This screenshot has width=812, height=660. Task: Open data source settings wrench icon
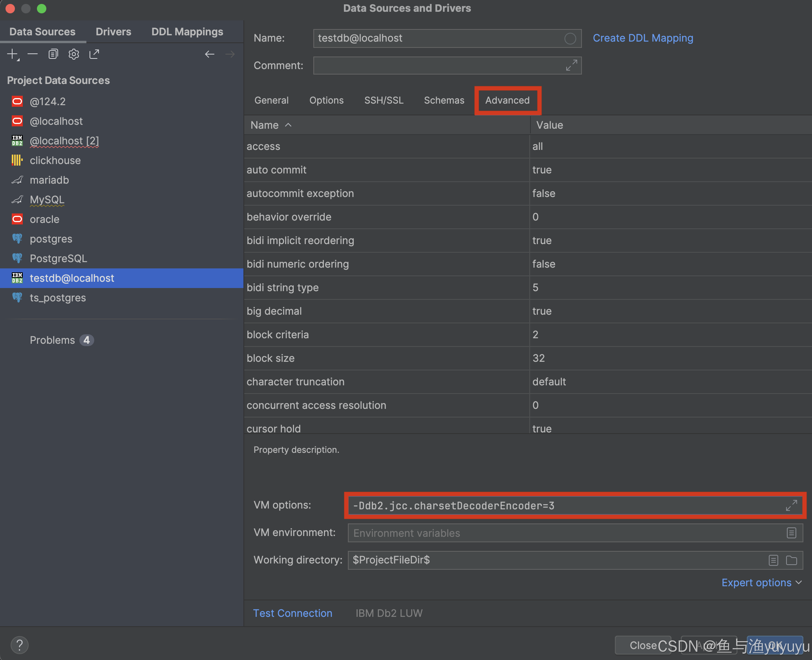point(73,54)
